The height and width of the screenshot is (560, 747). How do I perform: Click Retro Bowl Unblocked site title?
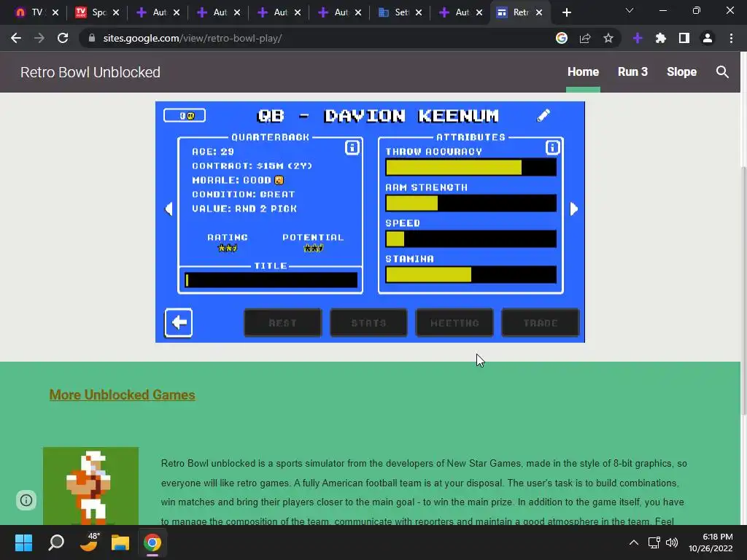click(x=90, y=72)
